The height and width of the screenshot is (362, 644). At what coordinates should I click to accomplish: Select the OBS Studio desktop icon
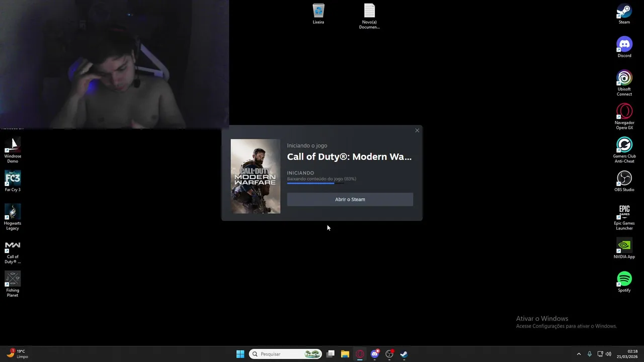point(624,182)
